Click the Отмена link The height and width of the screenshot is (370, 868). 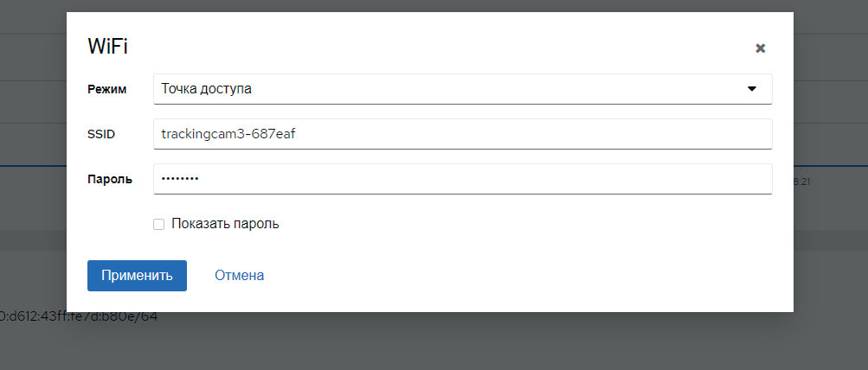(x=239, y=276)
